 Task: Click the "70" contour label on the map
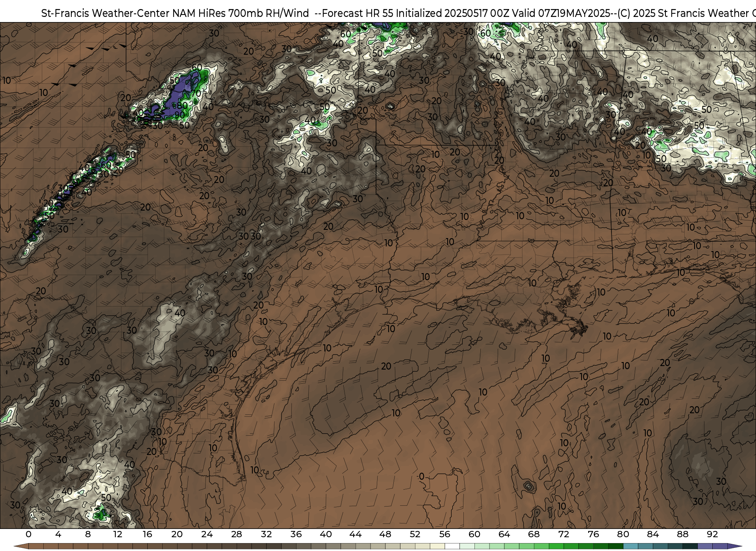[196, 94]
